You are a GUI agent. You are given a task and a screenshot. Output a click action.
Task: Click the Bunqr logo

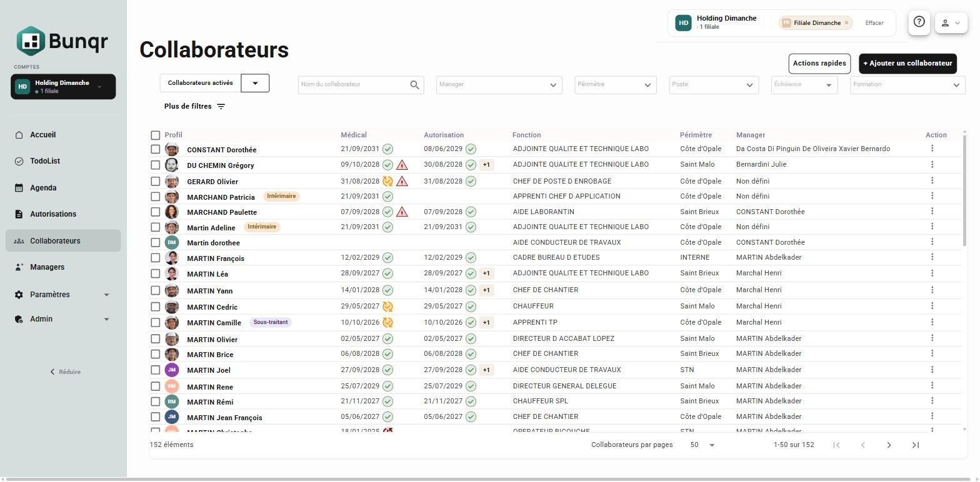coord(62,41)
